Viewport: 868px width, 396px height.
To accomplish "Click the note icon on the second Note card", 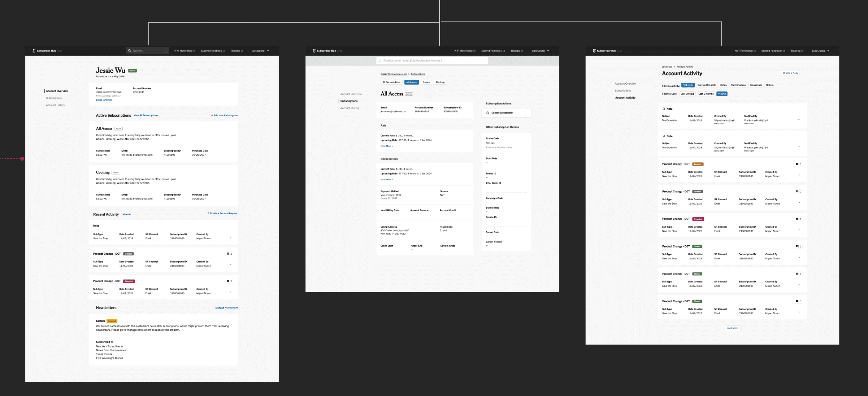I will (664, 136).
